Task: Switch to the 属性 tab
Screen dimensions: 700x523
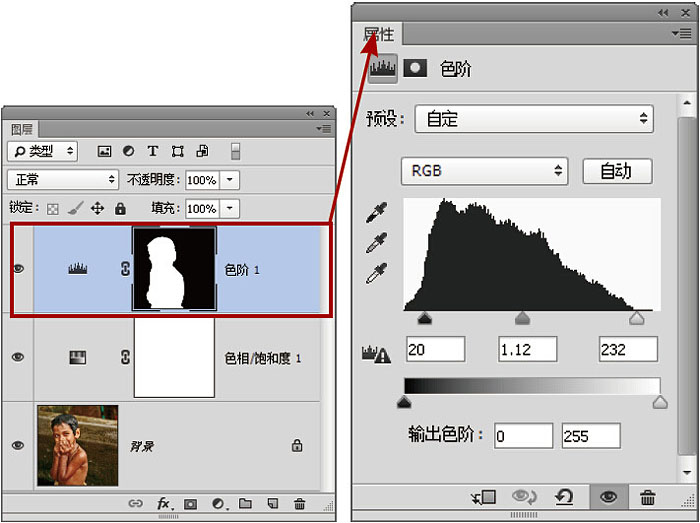Action: click(x=378, y=35)
